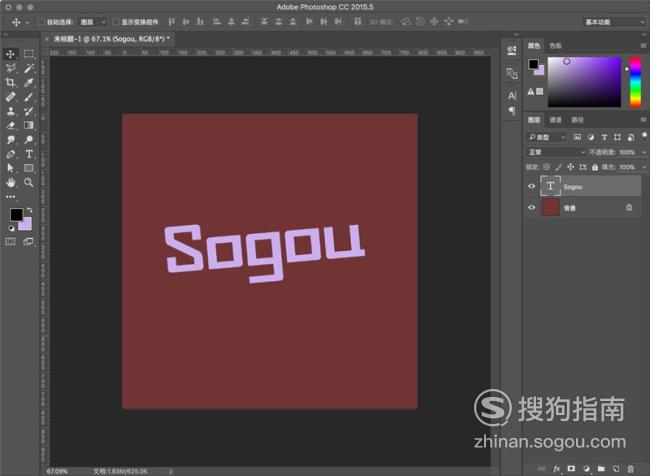Open the Character panel icon
650x476 pixels.
click(512, 96)
